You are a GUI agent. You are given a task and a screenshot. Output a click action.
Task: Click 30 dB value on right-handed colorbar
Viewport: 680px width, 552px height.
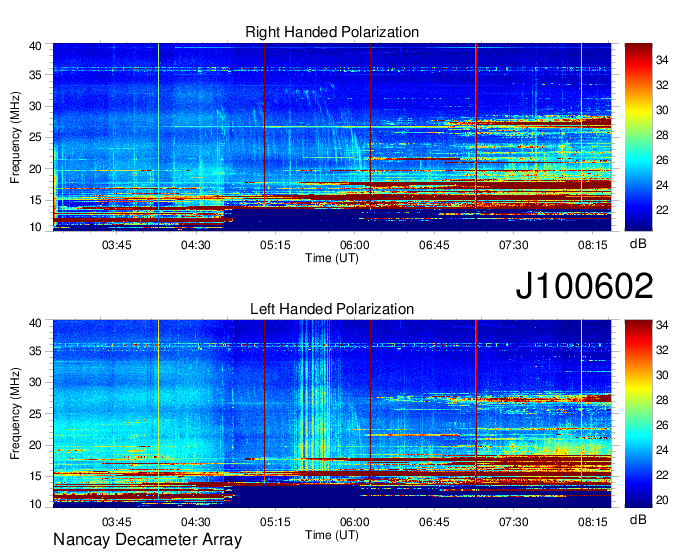click(662, 110)
